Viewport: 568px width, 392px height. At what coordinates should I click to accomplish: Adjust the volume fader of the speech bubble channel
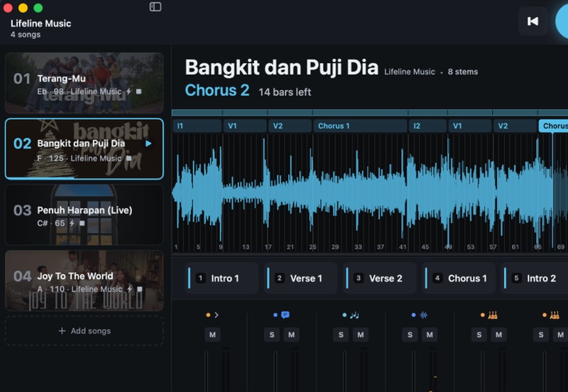tap(275, 371)
